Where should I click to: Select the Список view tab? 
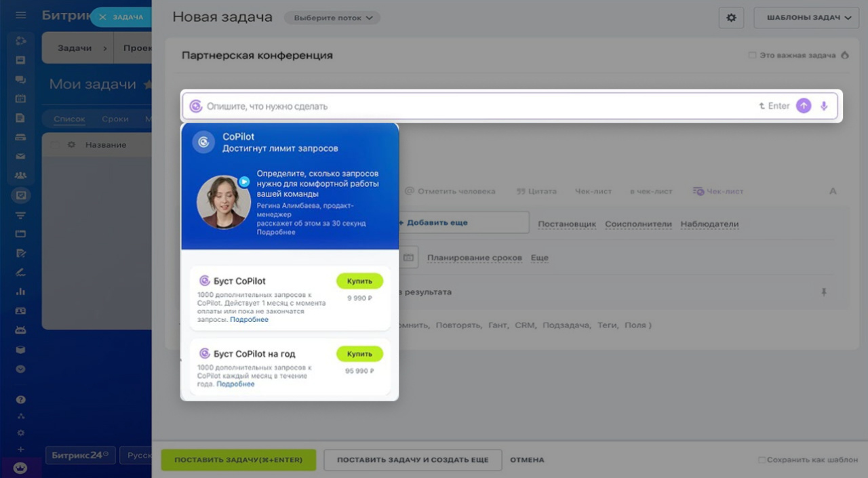click(69, 119)
